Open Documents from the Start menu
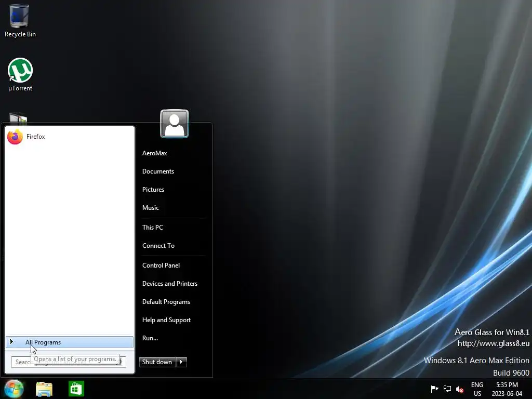Image resolution: width=532 pixels, height=399 pixels. click(x=158, y=171)
